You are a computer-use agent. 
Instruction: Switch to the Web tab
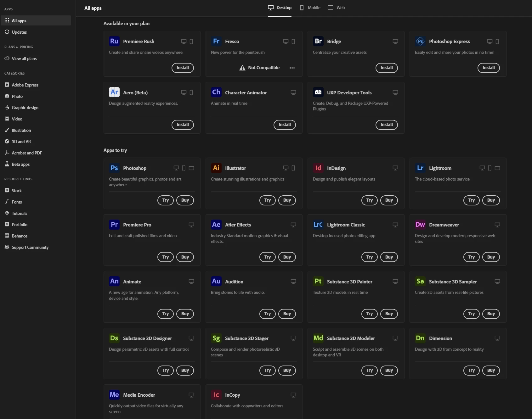tap(336, 8)
